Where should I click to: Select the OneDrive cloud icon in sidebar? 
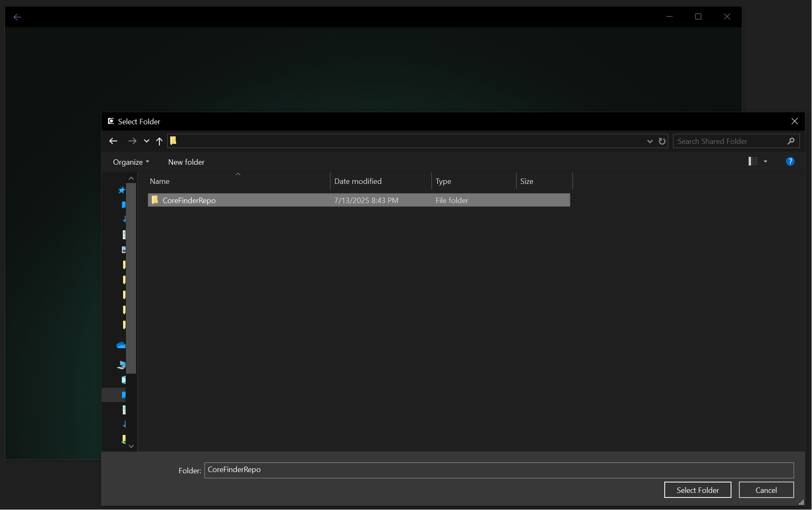pyautogui.click(x=121, y=345)
